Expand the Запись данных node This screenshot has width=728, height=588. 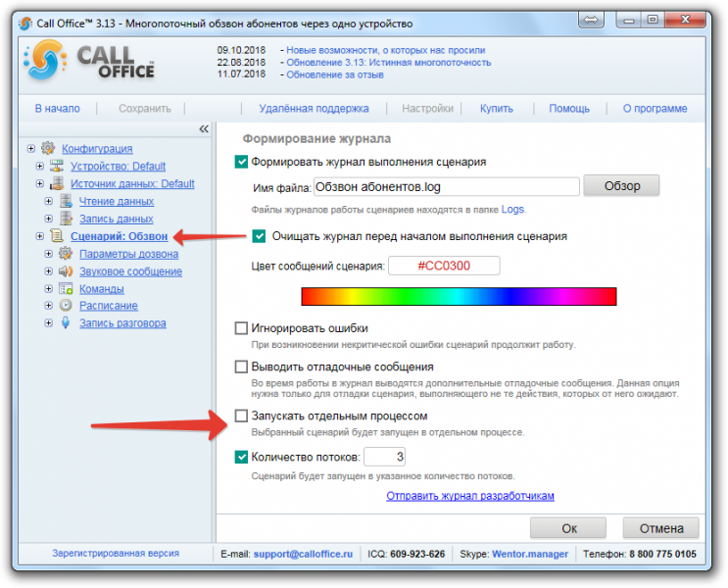click(48, 219)
